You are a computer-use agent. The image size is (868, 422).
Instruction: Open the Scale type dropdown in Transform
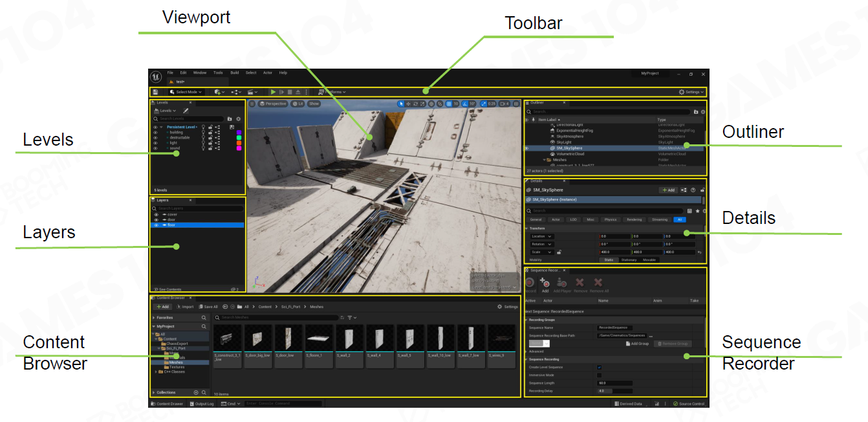pyautogui.click(x=542, y=252)
